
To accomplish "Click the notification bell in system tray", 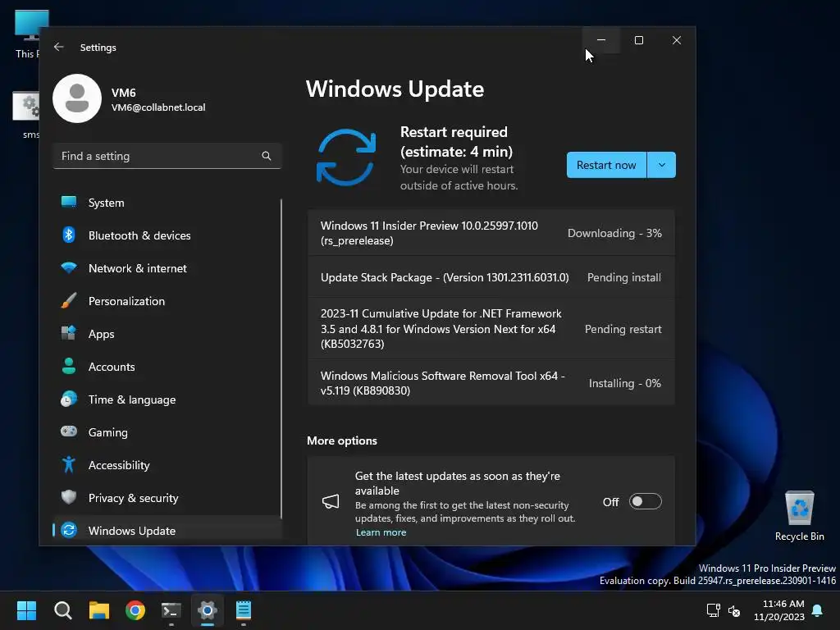I will 818,610.
